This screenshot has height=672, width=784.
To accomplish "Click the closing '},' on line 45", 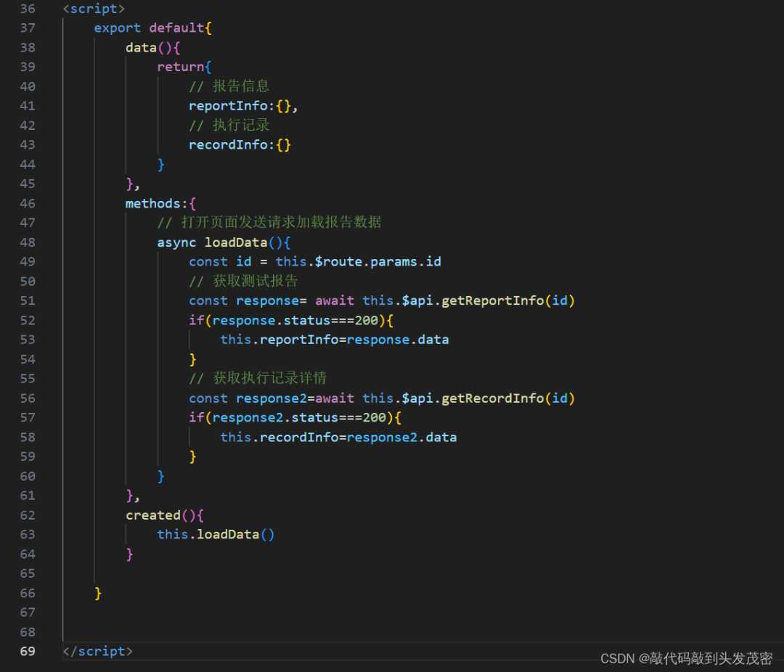I will click(x=133, y=184).
